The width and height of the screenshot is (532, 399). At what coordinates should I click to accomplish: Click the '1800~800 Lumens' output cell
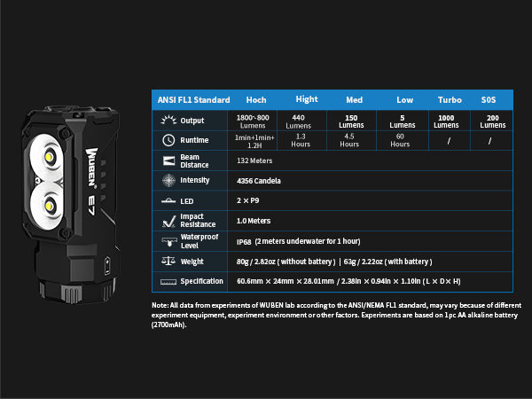(253, 121)
